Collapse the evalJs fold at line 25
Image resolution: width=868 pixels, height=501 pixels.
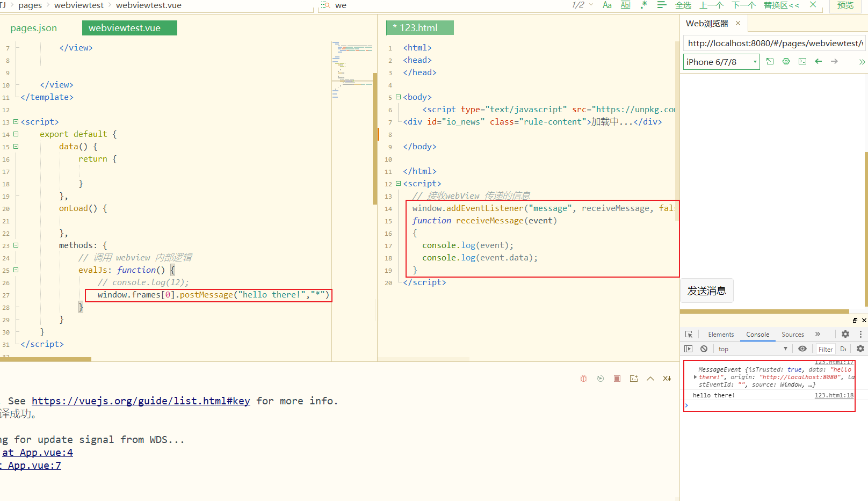coord(16,270)
